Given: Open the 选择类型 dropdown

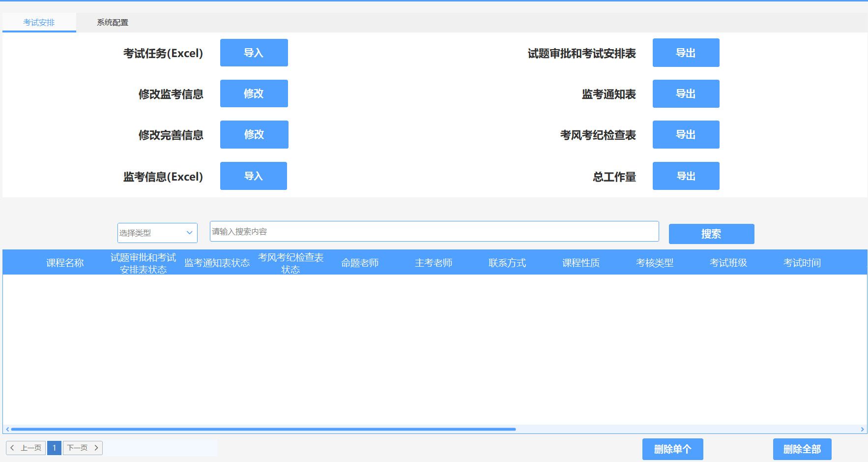Looking at the screenshot, I should pyautogui.click(x=157, y=233).
